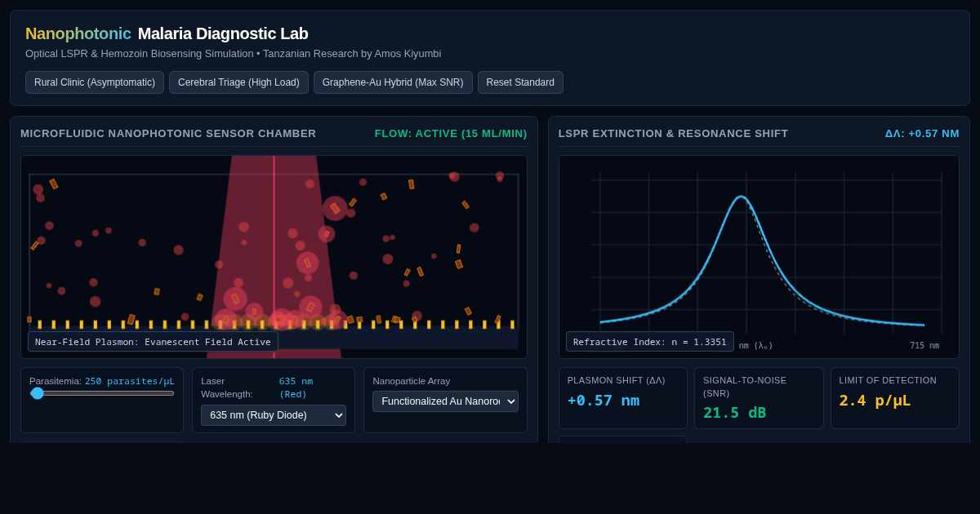
Task: Click the Optical LSPR & Hemozoin Biosensing subtitle
Action: click(x=234, y=54)
